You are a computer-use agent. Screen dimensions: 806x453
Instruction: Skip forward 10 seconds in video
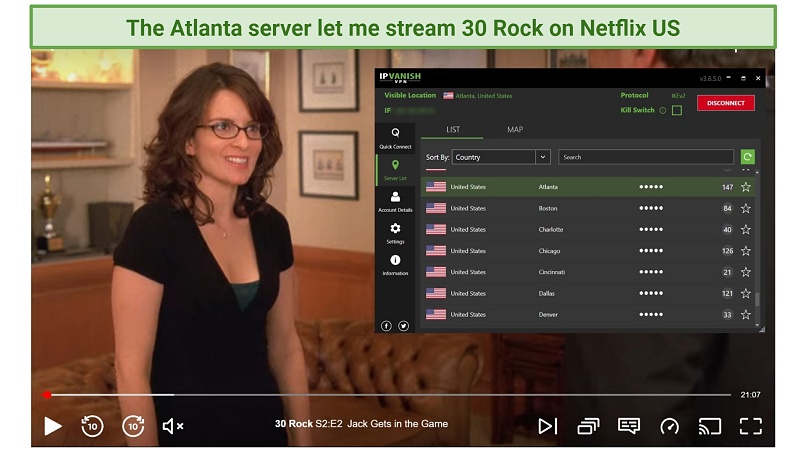click(133, 426)
